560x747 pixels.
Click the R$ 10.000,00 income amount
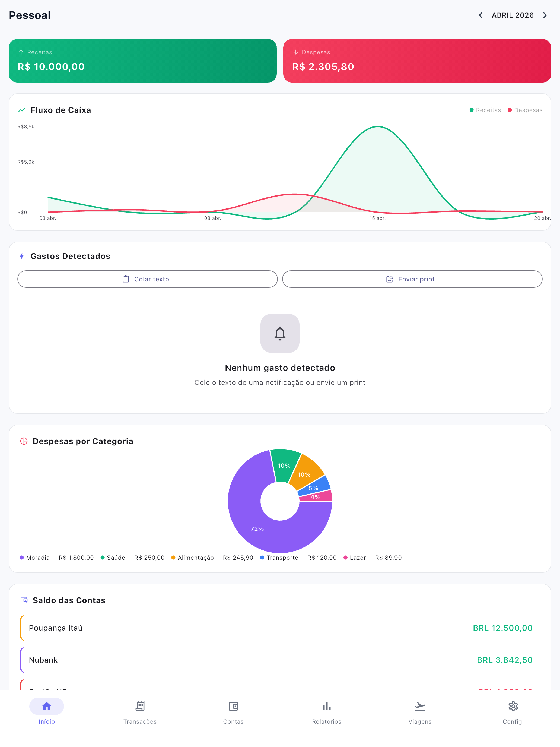coord(51,67)
